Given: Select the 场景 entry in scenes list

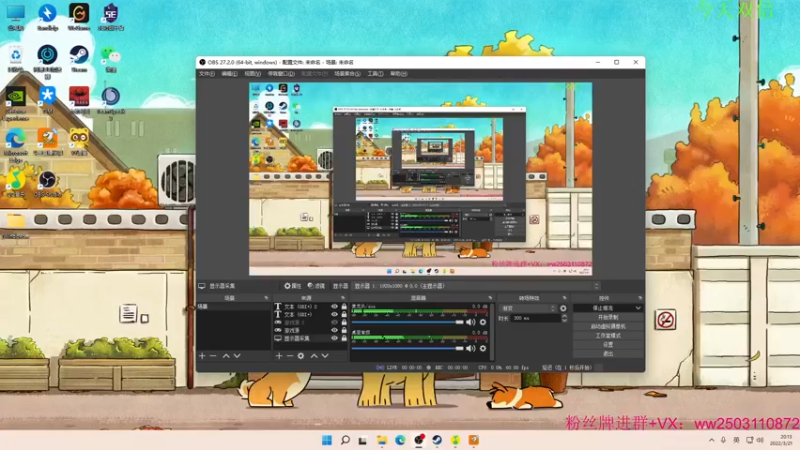Looking at the screenshot, I should (234, 307).
